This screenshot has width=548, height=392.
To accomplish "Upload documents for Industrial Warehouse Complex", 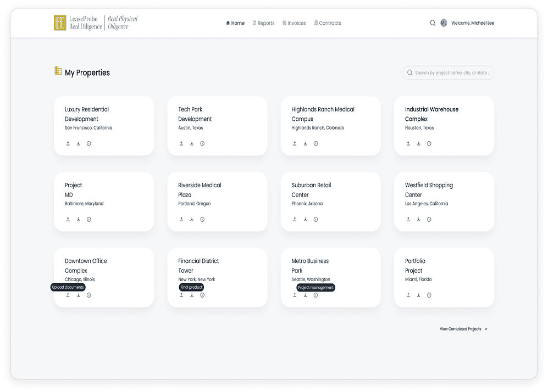I will click(408, 143).
